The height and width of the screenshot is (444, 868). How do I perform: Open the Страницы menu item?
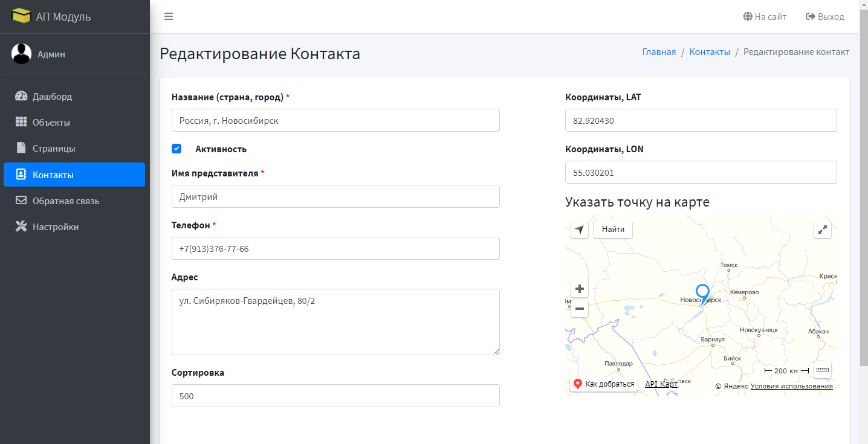pyautogui.click(x=74, y=148)
